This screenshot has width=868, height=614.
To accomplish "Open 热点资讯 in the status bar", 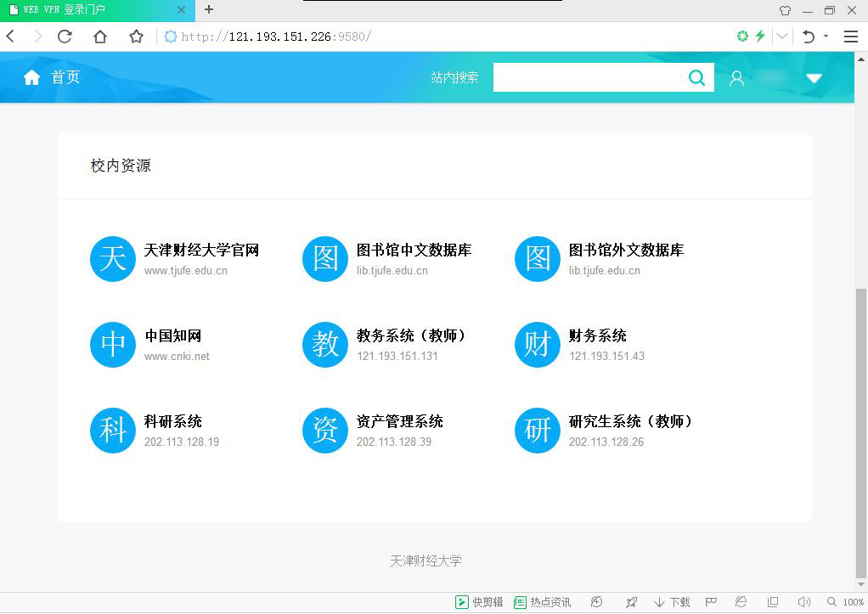I will click(543, 602).
